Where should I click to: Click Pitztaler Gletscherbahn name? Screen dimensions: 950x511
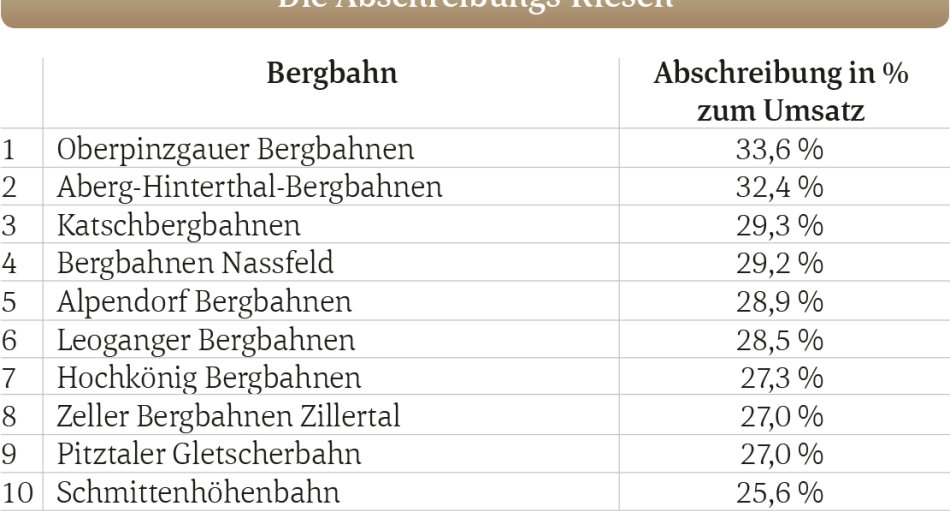[x=209, y=454]
